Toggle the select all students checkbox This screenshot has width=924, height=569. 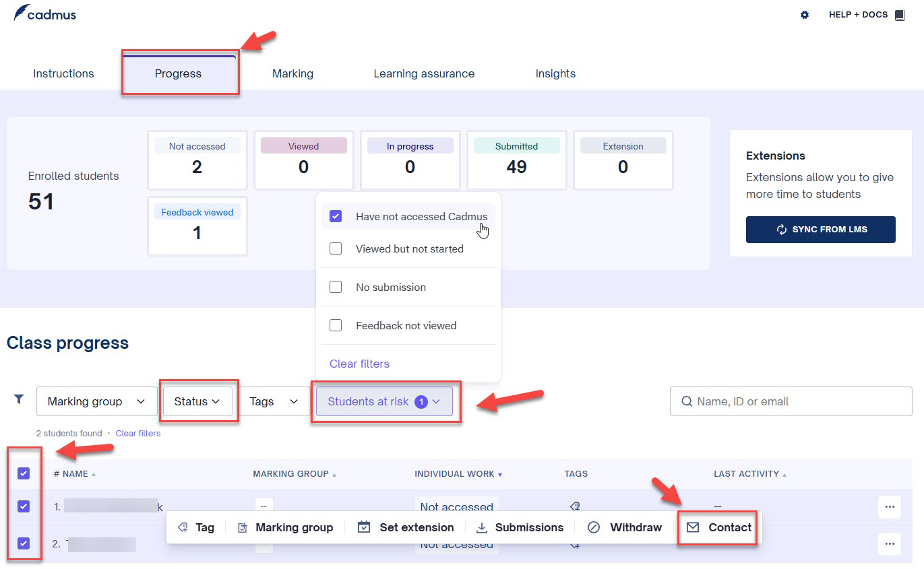point(24,473)
